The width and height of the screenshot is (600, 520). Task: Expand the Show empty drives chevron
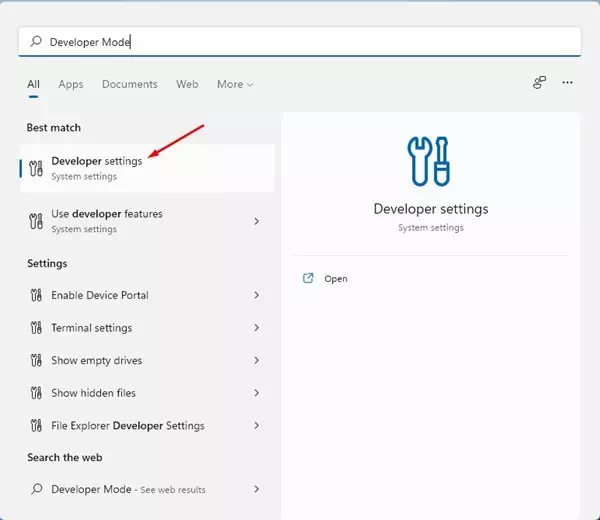click(x=256, y=360)
